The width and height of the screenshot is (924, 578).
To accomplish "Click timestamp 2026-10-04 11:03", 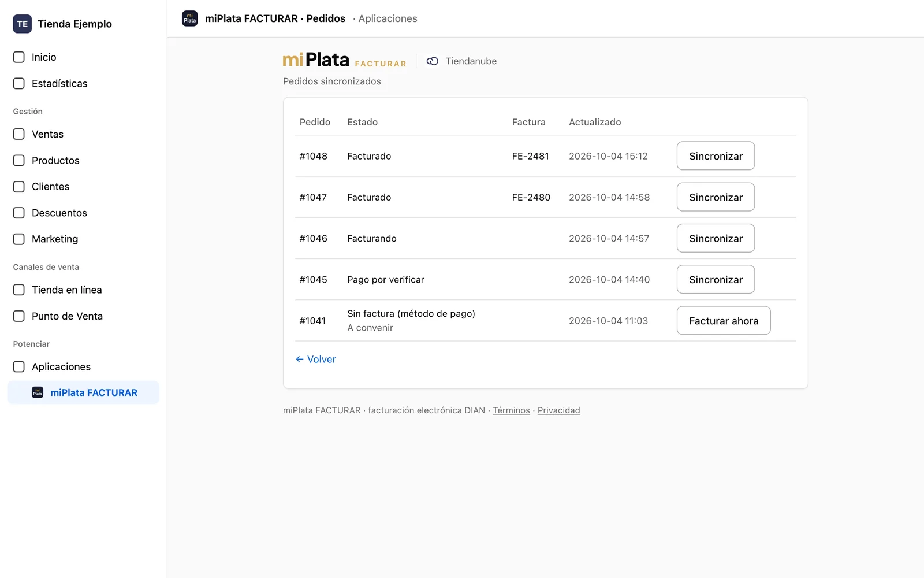I will point(608,321).
